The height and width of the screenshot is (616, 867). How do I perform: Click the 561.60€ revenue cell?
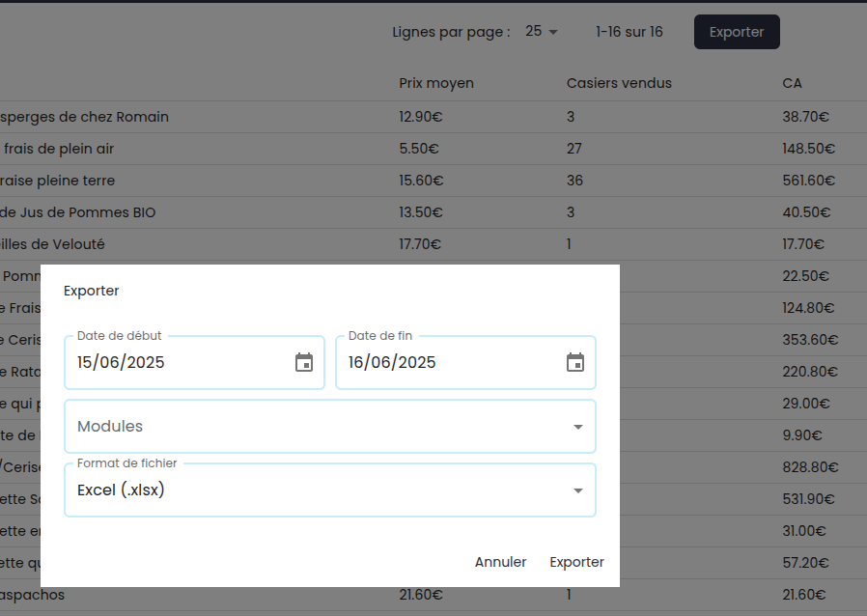pos(808,181)
